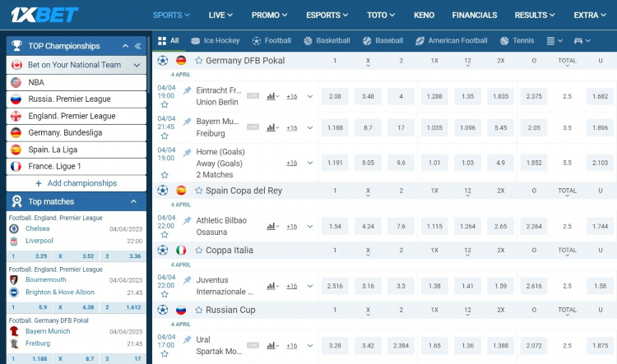Viewport: 617px width, 364px height.
Task: Bet 2.616 over on Juventus match
Action: 534,286
